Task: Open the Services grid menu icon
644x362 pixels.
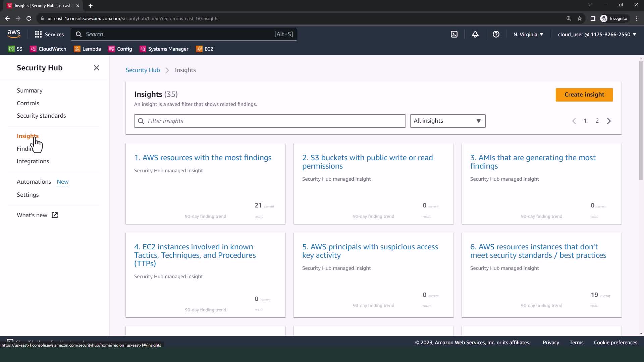Action: tap(38, 34)
